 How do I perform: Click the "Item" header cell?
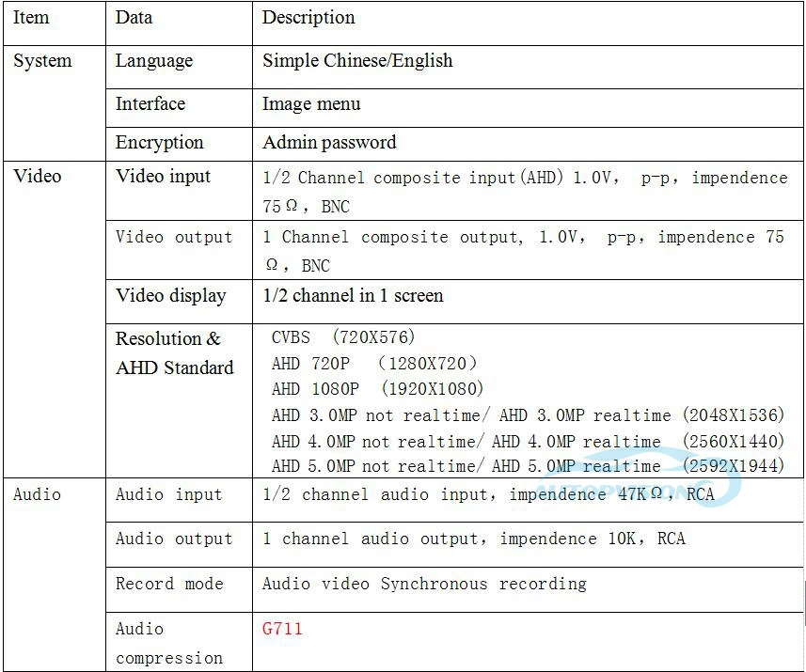[31, 18]
